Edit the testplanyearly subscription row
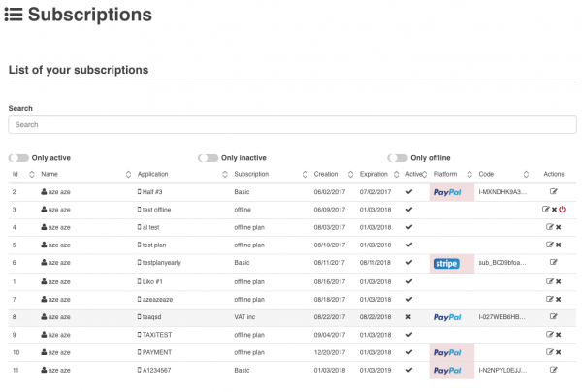 [x=553, y=262]
